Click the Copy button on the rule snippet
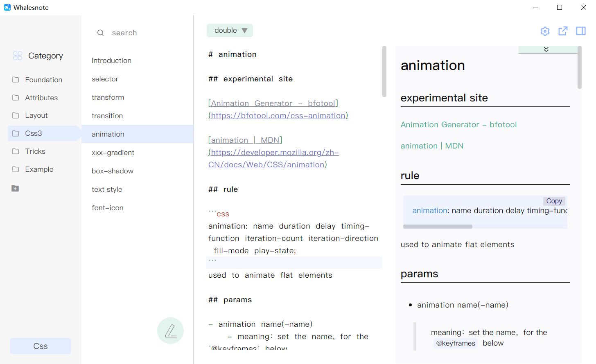This screenshot has height=364, width=596. tap(554, 201)
